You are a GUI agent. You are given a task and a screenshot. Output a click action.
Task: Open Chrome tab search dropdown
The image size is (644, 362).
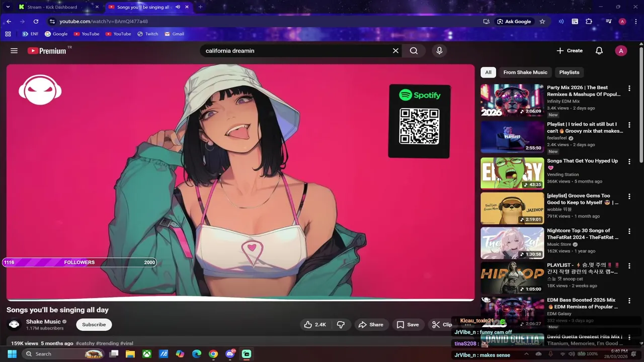click(8, 7)
